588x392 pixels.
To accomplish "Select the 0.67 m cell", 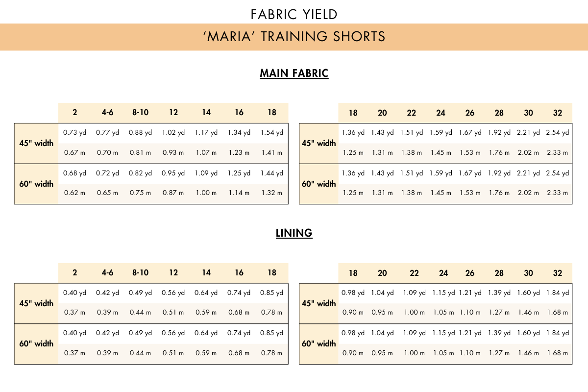I will (x=74, y=152).
